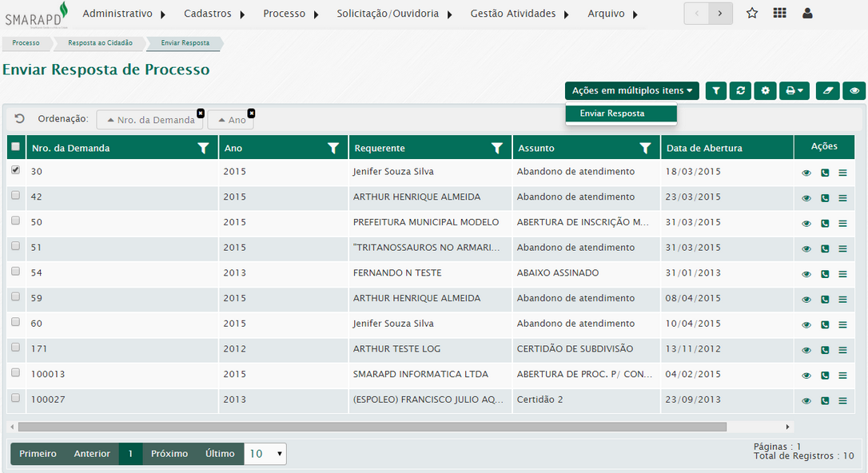Uncheck the checkbox for demand 30
Image resolution: width=868 pixels, height=473 pixels.
(15, 170)
